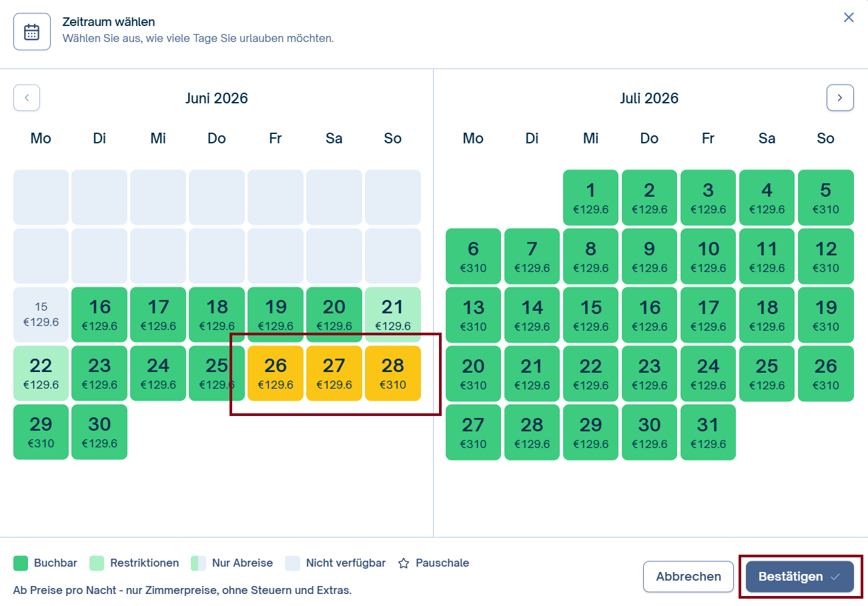868x606 pixels.
Task: Go to previous month with left chevron
Action: (x=27, y=98)
